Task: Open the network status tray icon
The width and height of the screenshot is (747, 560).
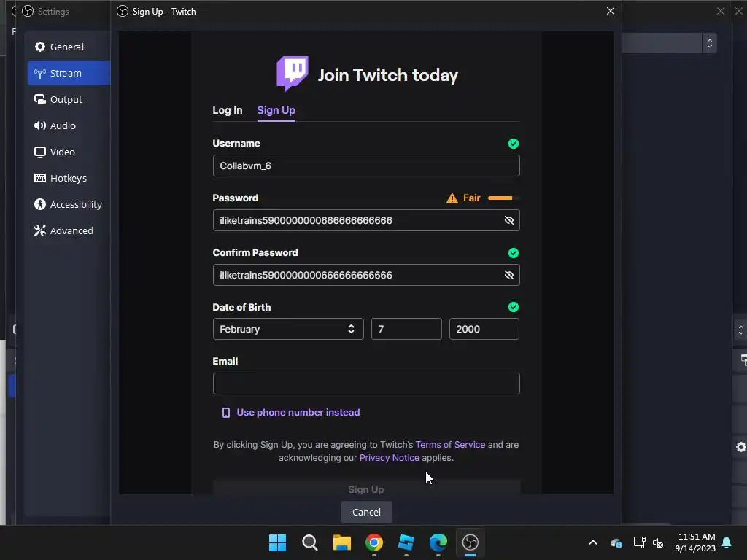Action: pos(639,542)
